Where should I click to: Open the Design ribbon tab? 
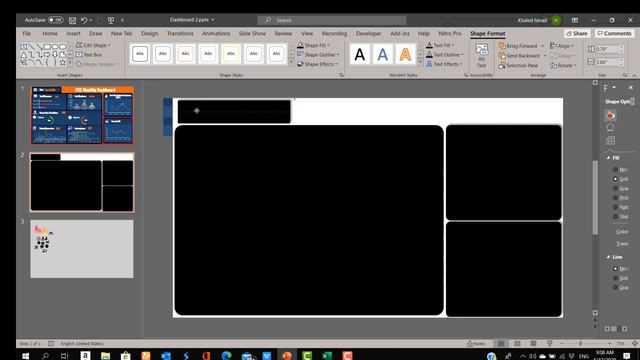[x=149, y=33]
